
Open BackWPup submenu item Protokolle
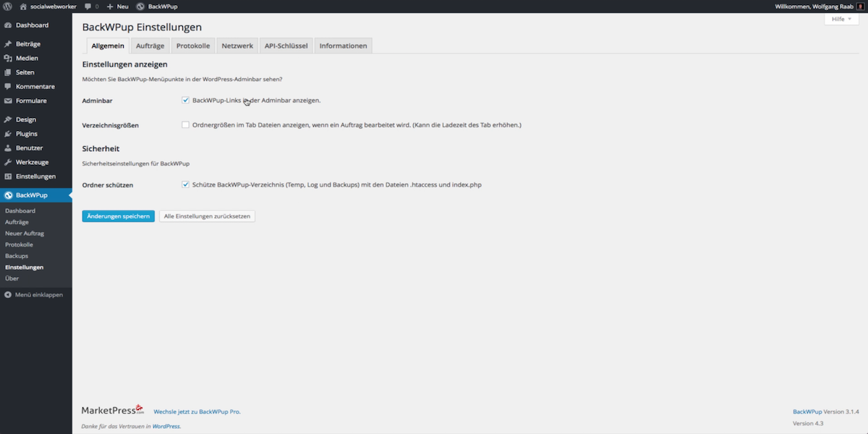click(19, 244)
